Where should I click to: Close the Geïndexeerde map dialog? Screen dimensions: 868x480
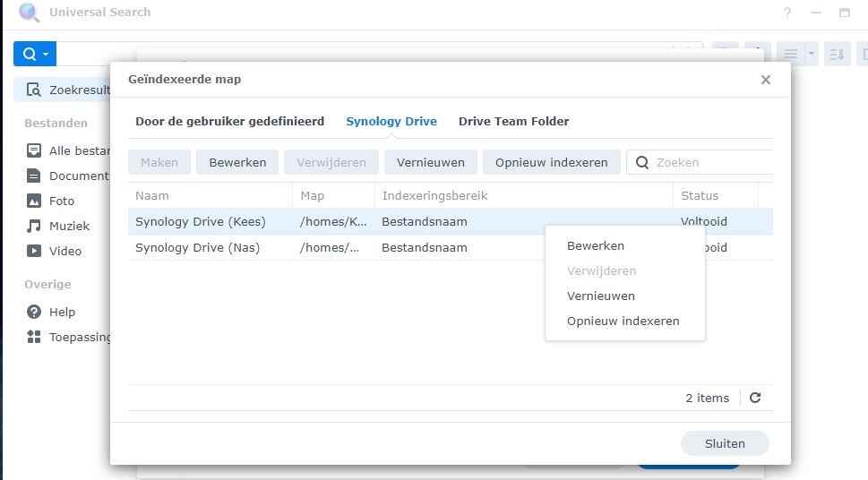coord(765,80)
